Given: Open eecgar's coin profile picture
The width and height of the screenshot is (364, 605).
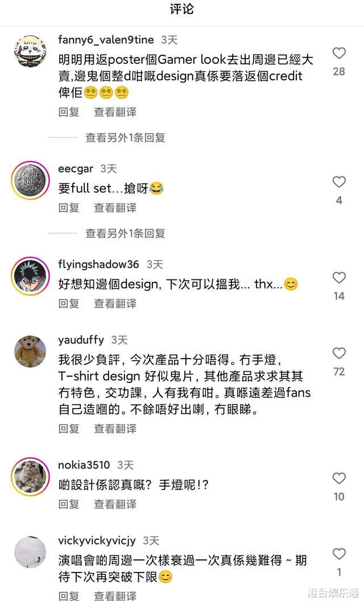Looking at the screenshot, I should [x=30, y=180].
